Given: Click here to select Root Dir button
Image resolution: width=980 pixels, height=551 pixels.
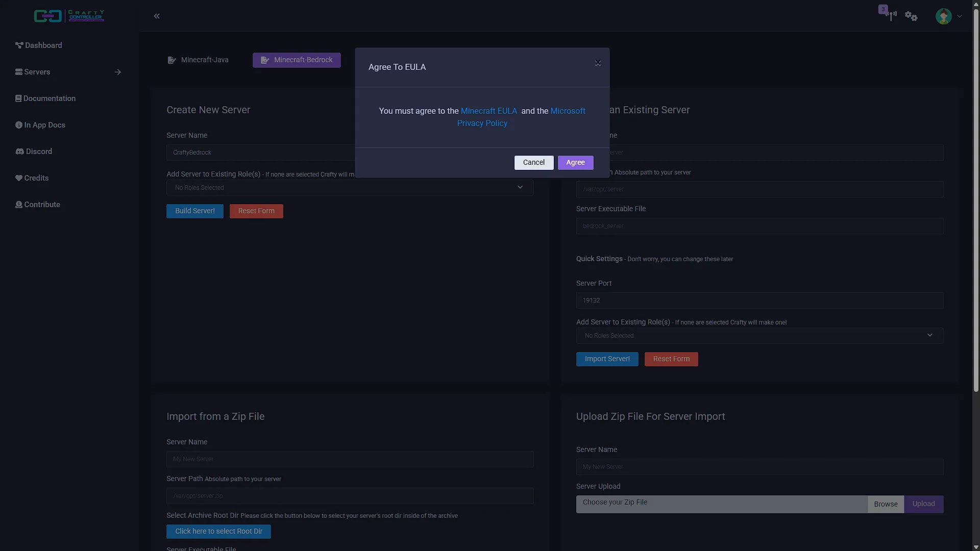Looking at the screenshot, I should [x=218, y=532].
